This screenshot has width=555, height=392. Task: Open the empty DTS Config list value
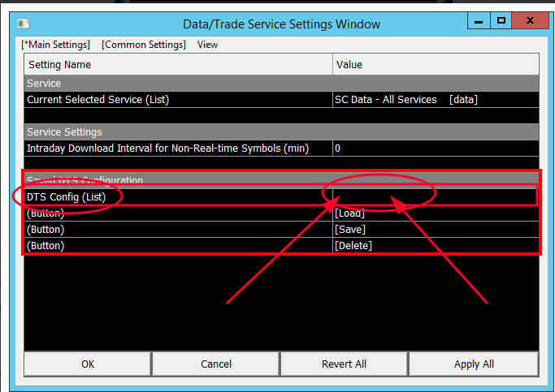pyautogui.click(x=436, y=197)
